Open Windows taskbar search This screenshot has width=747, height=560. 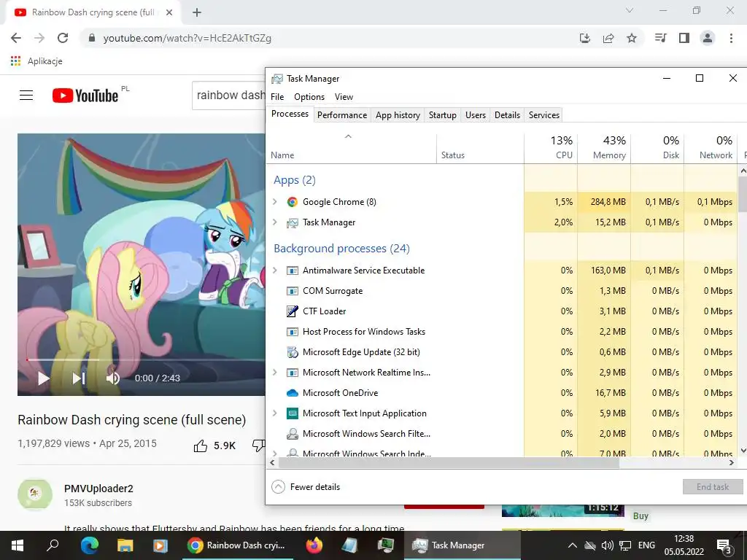click(53, 545)
